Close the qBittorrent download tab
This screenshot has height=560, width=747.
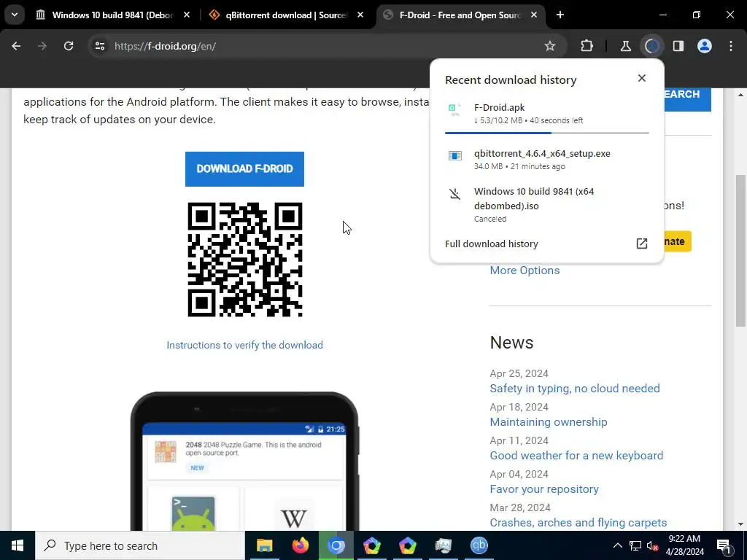[x=360, y=15]
